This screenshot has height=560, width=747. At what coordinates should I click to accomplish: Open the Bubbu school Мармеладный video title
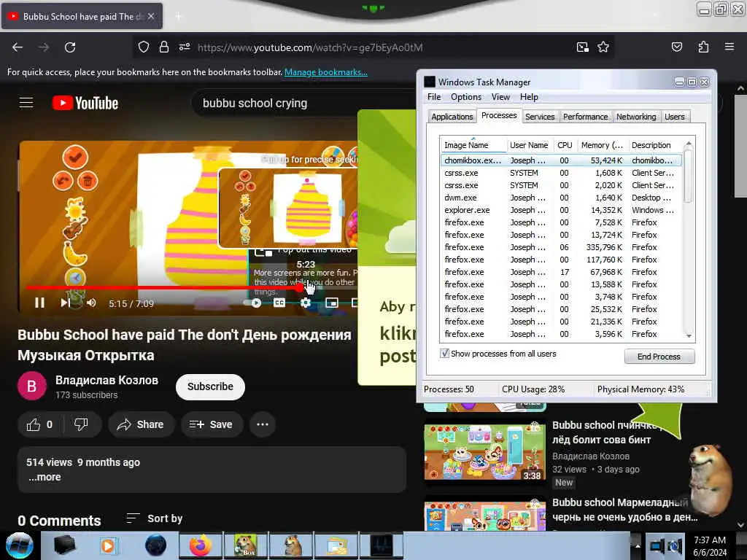coord(624,510)
